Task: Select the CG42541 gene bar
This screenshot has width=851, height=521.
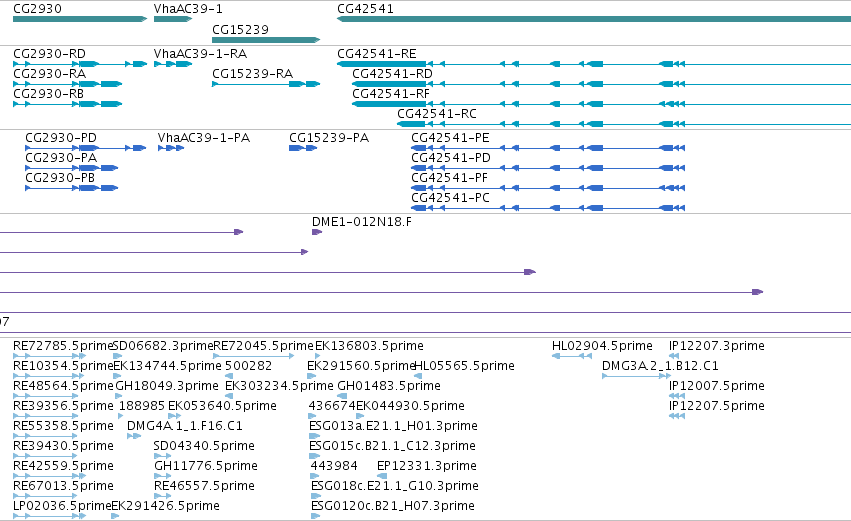Action: click(x=594, y=19)
